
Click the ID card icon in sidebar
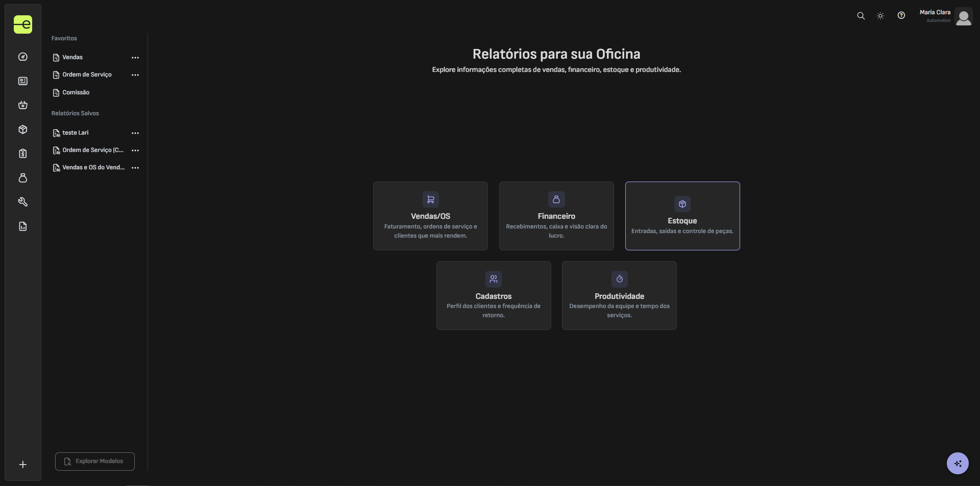[x=23, y=81]
